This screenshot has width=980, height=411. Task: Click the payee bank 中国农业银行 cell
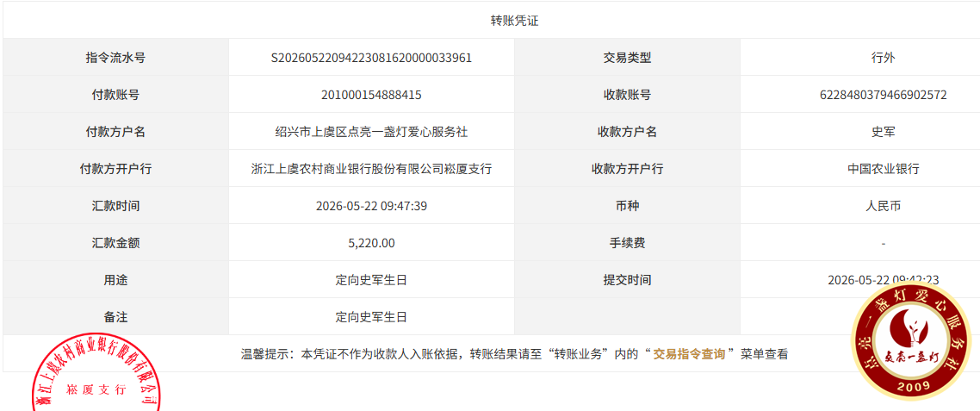coord(860,169)
